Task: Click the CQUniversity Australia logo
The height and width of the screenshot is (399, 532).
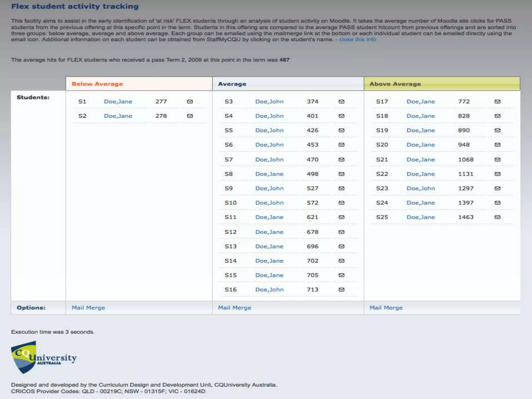Action: pos(44,358)
